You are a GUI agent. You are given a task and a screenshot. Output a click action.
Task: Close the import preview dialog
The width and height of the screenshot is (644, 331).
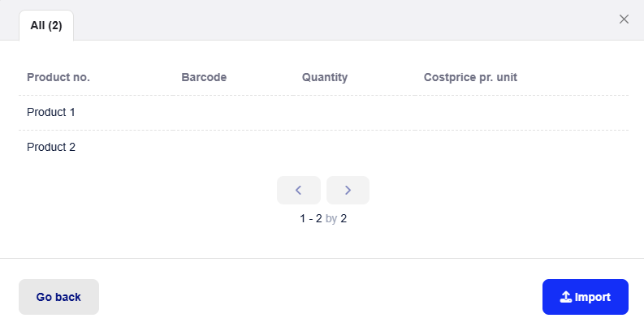pos(624,19)
